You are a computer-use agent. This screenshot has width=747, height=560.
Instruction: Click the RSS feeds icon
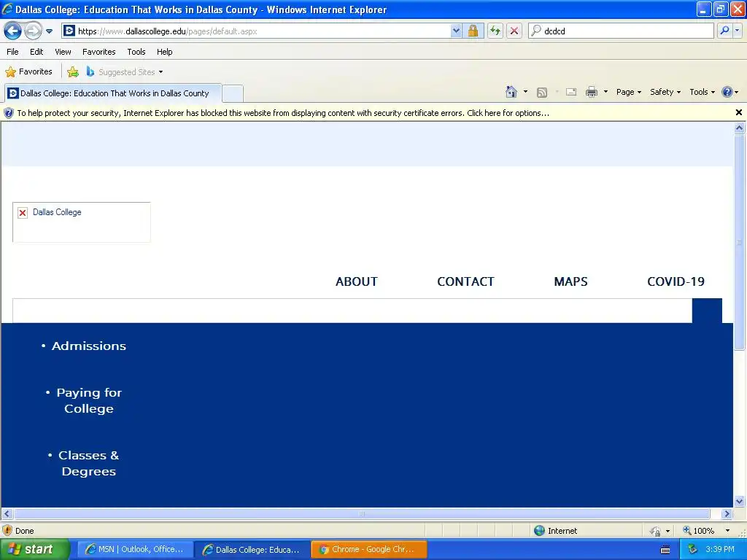[x=542, y=93]
